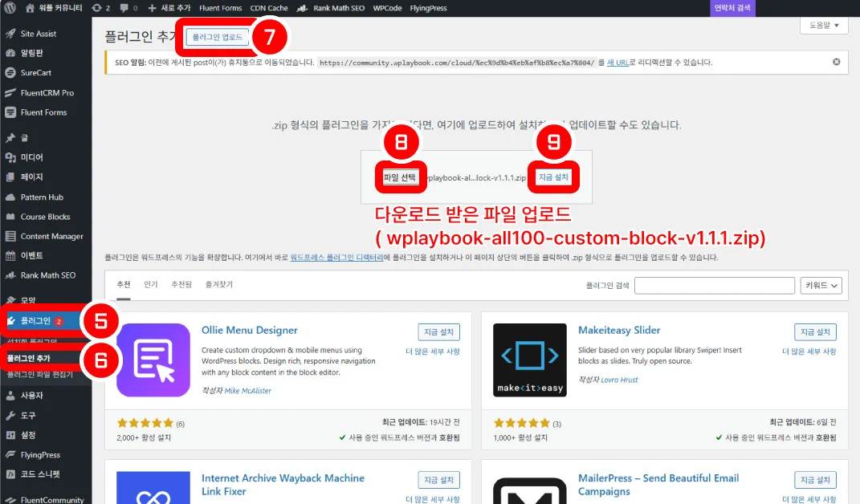Open MailerPress – Send Beautiful Email Campaigns link
Viewport: 860px width, 504px height.
coord(658,485)
